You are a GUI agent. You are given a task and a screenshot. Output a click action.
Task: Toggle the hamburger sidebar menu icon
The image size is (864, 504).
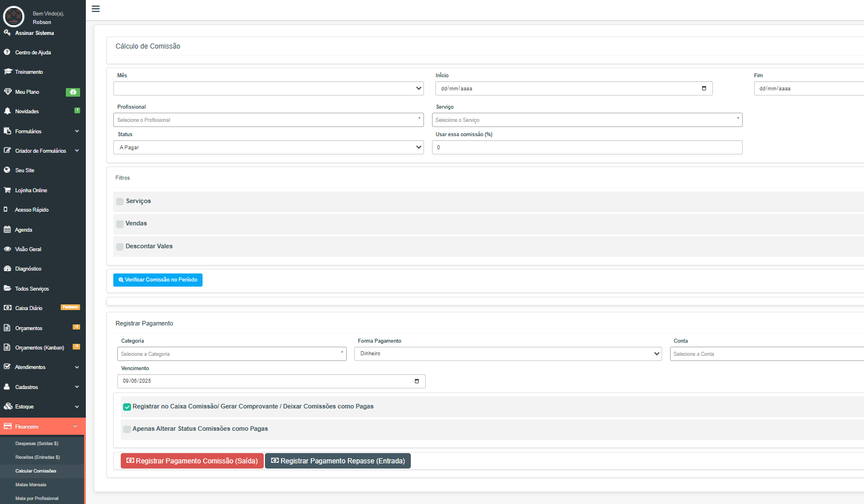tap(96, 9)
